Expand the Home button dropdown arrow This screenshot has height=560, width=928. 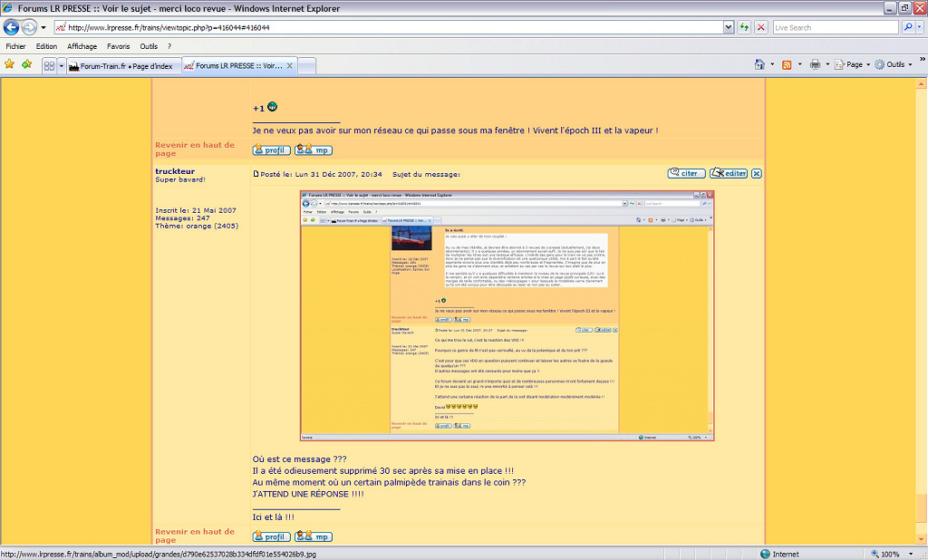click(x=772, y=64)
